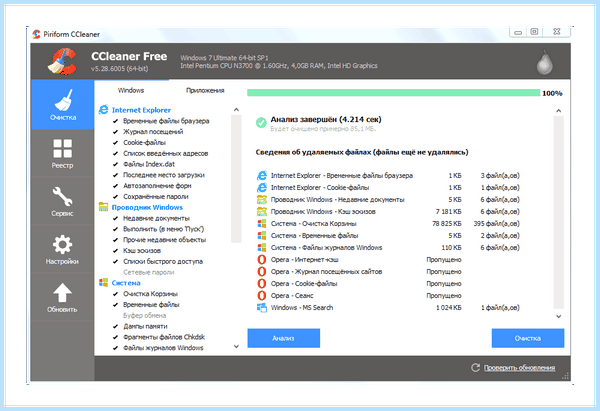Click Windows icon for Файлы журналов Windows result
Screen dimensions: 600x411
(x=262, y=248)
